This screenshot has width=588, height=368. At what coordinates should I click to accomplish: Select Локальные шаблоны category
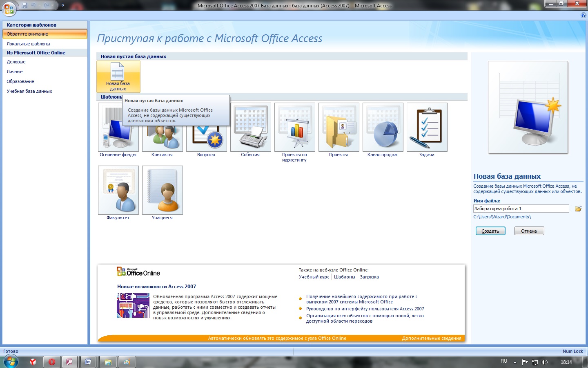pyautogui.click(x=45, y=44)
